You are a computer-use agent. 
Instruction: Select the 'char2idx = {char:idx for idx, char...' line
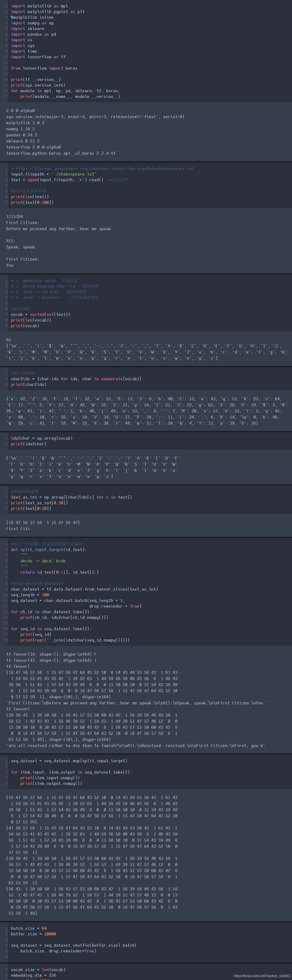[76, 379]
